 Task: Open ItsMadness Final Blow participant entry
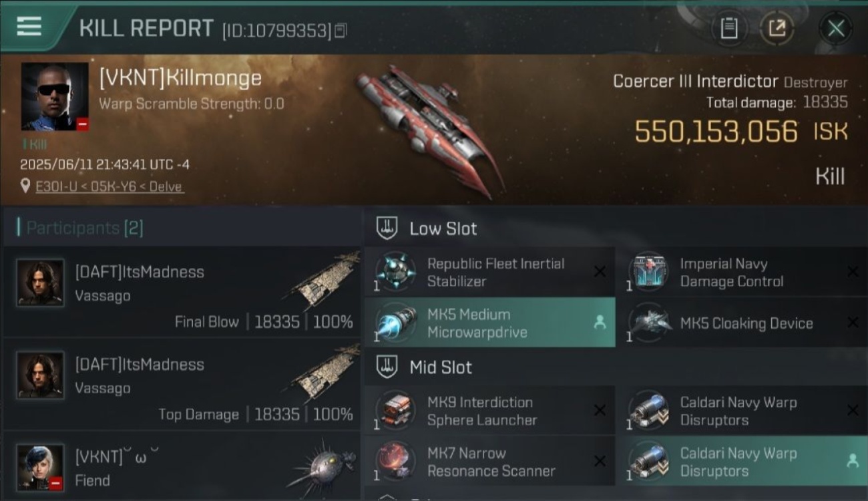click(x=182, y=293)
